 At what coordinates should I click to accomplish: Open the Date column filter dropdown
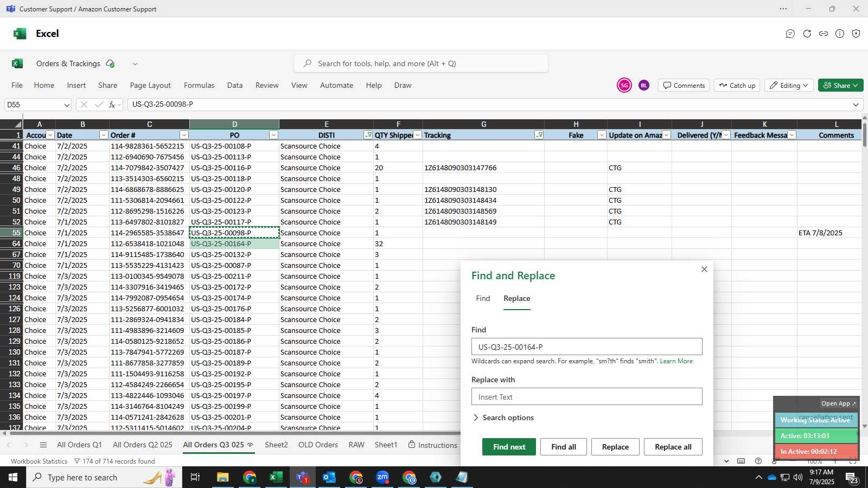click(x=104, y=135)
